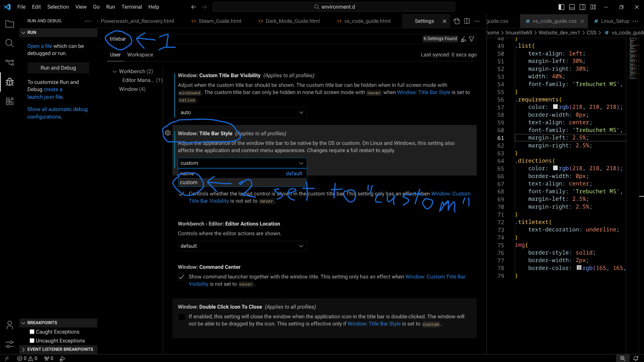Open the notifications bell
644x362 pixels.
coord(636,358)
